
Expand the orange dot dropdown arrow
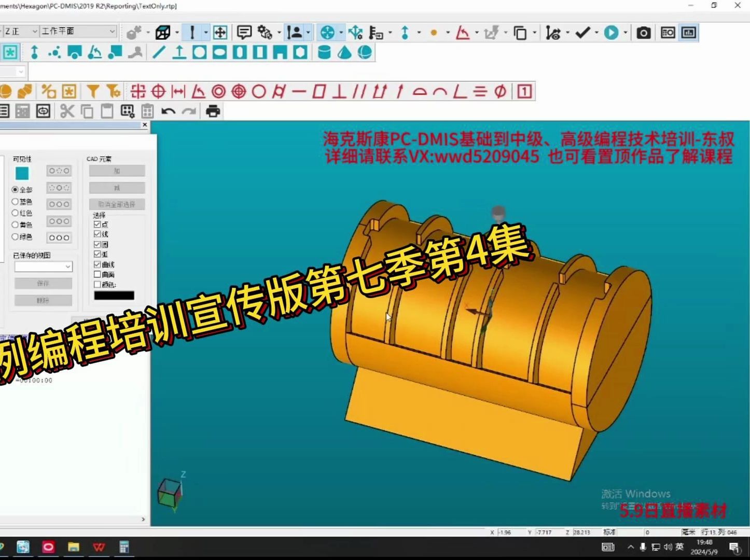(x=448, y=33)
